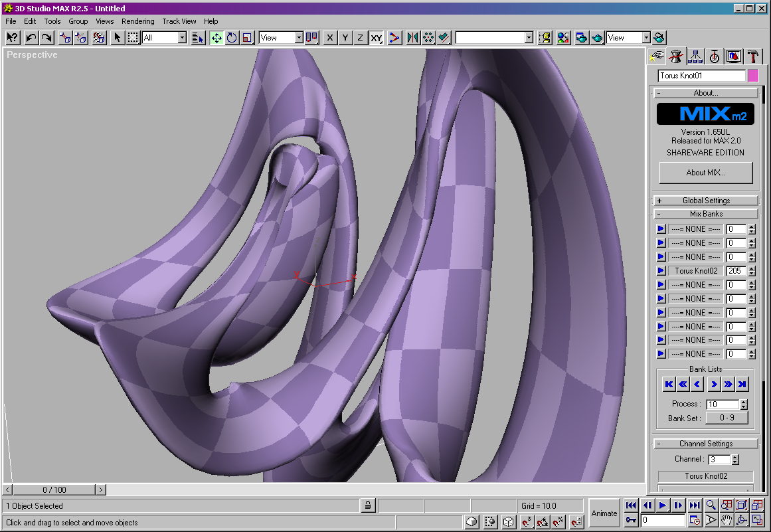Viewport: 771px width, 532px height.
Task: Click the Mirror Selected Objects icon
Action: coord(413,38)
